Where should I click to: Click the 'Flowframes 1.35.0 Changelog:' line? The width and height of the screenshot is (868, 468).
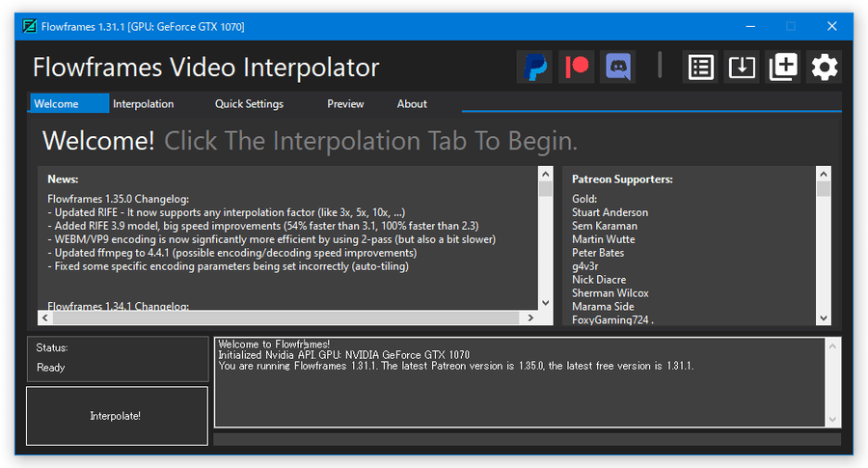[x=118, y=199]
